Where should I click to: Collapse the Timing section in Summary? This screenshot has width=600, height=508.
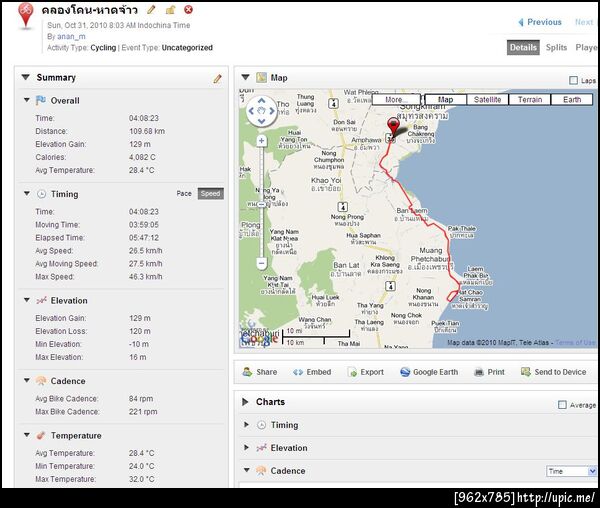26,194
